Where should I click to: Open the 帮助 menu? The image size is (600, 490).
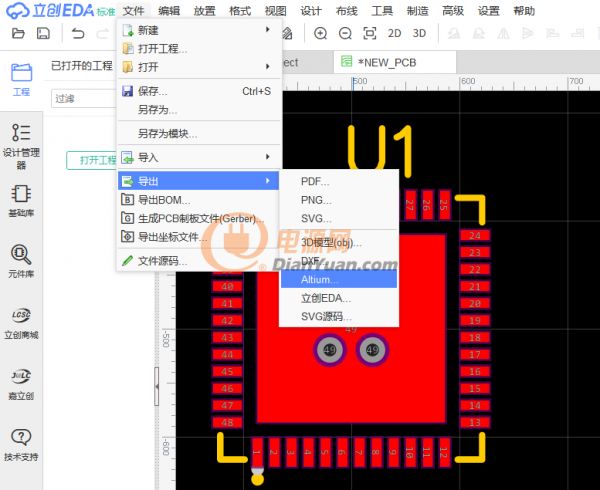524,11
